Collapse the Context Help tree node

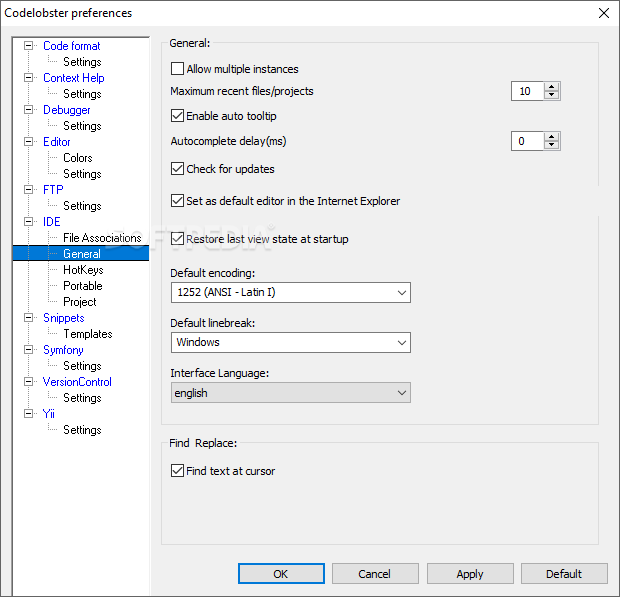(x=28, y=78)
